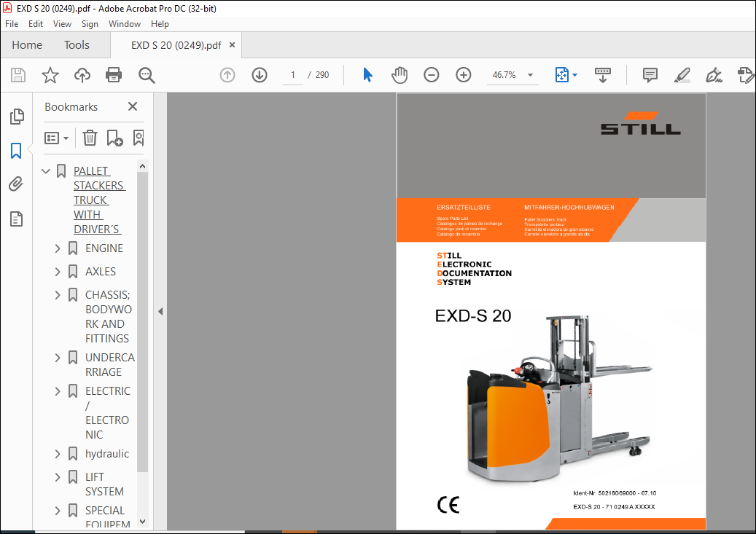Collapse PALLET STACKERS TRUCK bookmark
The image size is (756, 534).
46,171
